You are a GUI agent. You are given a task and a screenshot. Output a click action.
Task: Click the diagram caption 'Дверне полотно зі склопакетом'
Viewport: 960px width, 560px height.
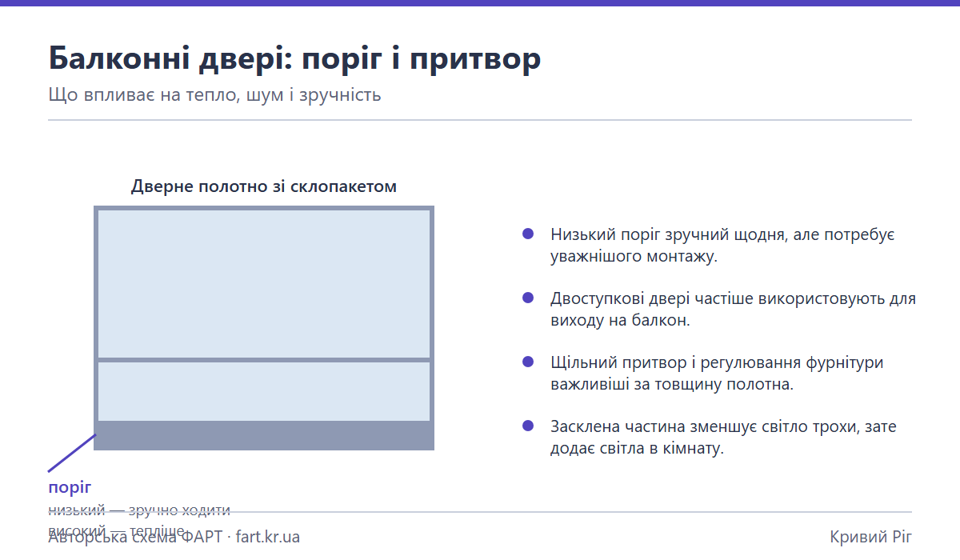(264, 186)
